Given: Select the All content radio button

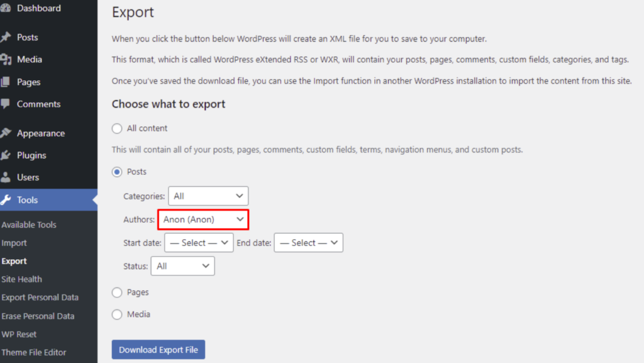Looking at the screenshot, I should coord(117,128).
